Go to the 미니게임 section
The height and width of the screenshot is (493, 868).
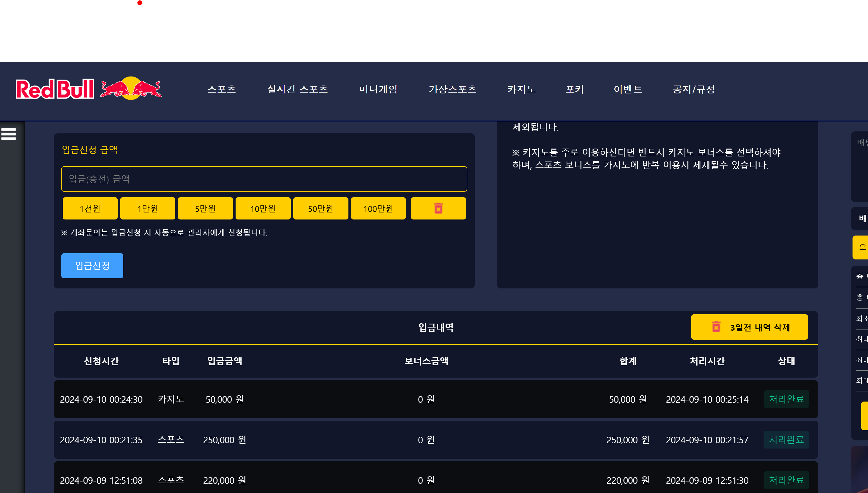pyautogui.click(x=378, y=89)
